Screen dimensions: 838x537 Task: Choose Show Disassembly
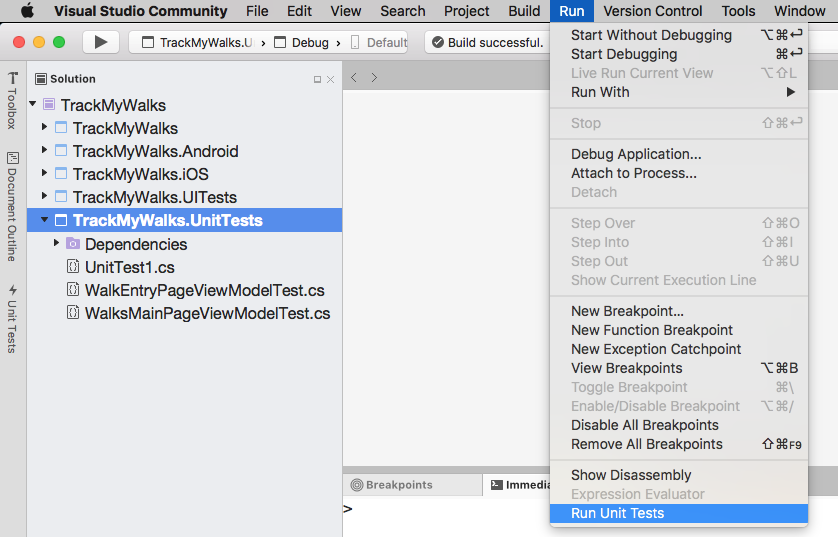tap(679, 475)
